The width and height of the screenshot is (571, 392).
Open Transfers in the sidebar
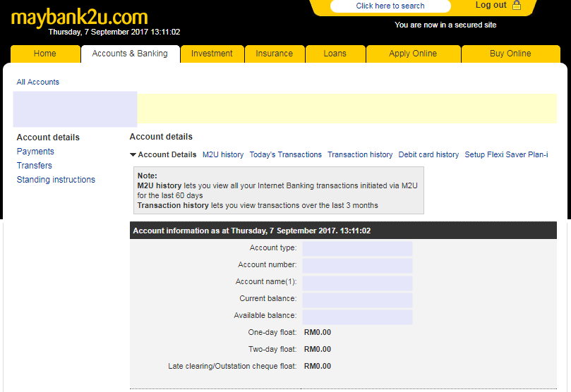pyautogui.click(x=34, y=166)
